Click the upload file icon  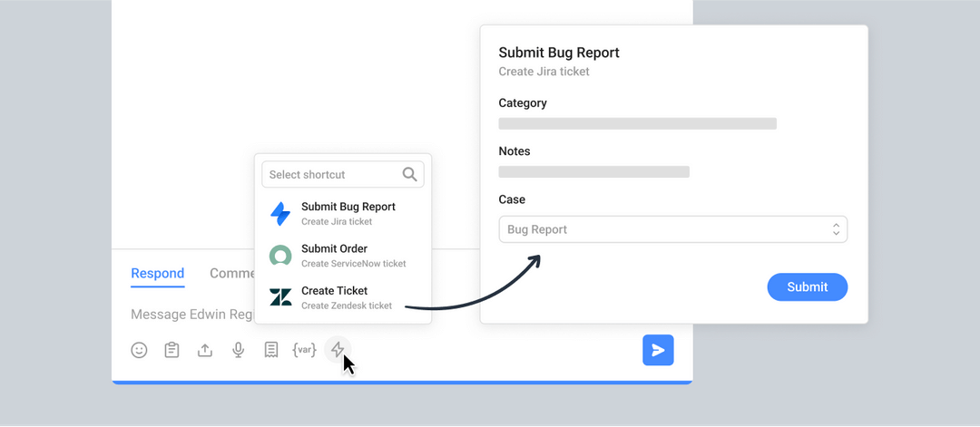click(205, 350)
